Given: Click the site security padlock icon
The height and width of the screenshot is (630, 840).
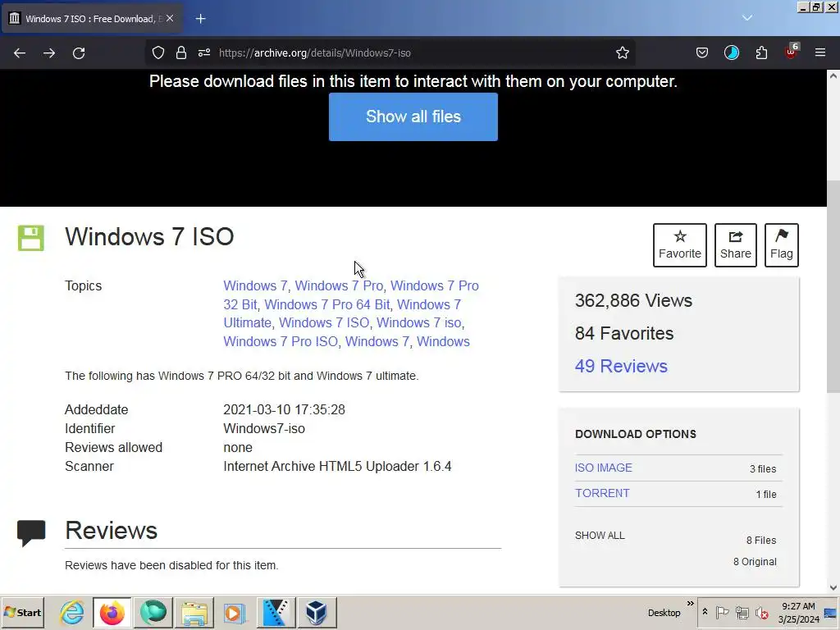Looking at the screenshot, I should [x=181, y=52].
